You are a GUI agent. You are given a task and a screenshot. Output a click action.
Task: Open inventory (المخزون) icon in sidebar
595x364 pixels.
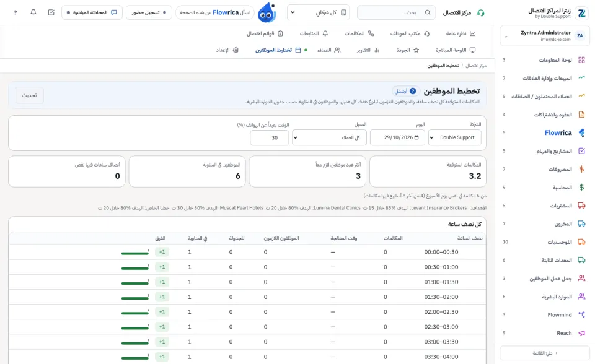coord(581,223)
